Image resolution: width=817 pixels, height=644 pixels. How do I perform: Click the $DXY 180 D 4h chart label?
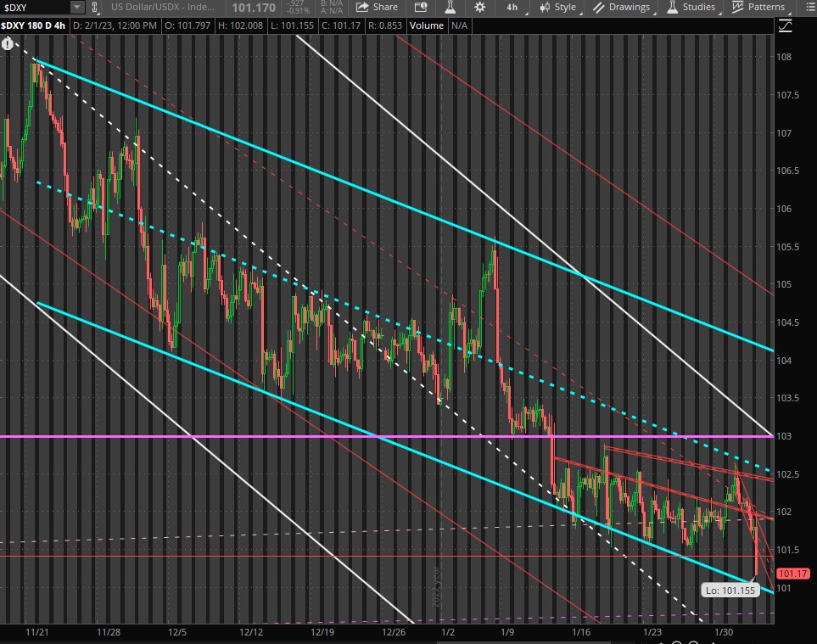pyautogui.click(x=34, y=25)
